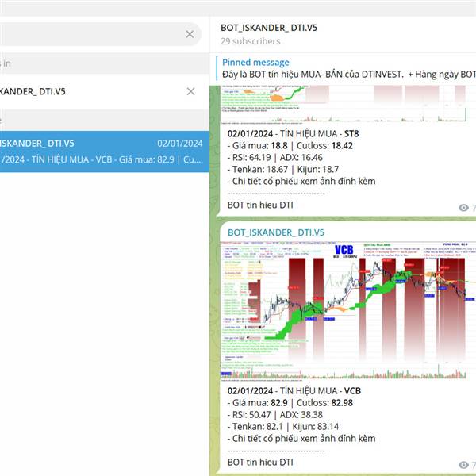
Task: Click 'Giá mua: 82.9 | Cutloss: 82.98' text
Action: click(x=290, y=403)
